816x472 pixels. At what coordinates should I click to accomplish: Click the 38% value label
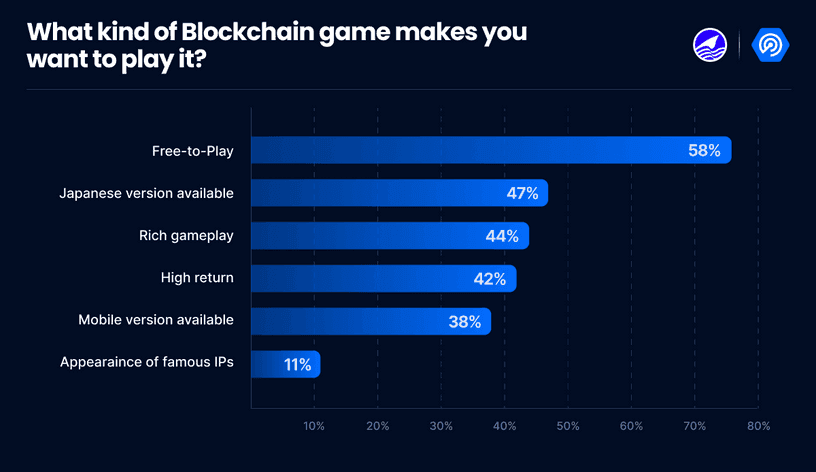465,322
